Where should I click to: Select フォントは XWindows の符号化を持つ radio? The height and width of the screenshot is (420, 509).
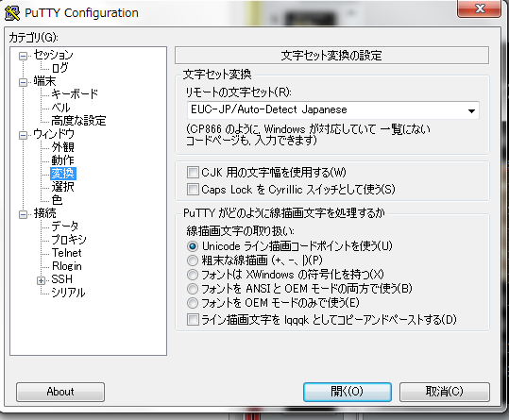pos(193,275)
